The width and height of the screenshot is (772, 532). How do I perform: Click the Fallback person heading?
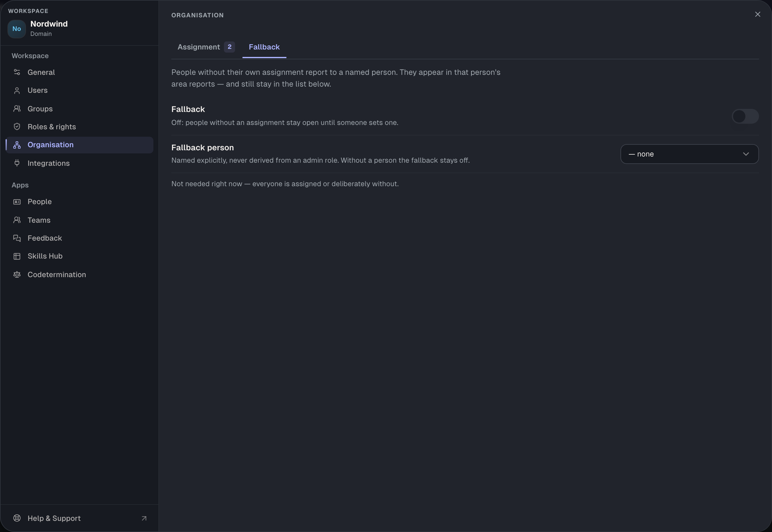(203, 148)
